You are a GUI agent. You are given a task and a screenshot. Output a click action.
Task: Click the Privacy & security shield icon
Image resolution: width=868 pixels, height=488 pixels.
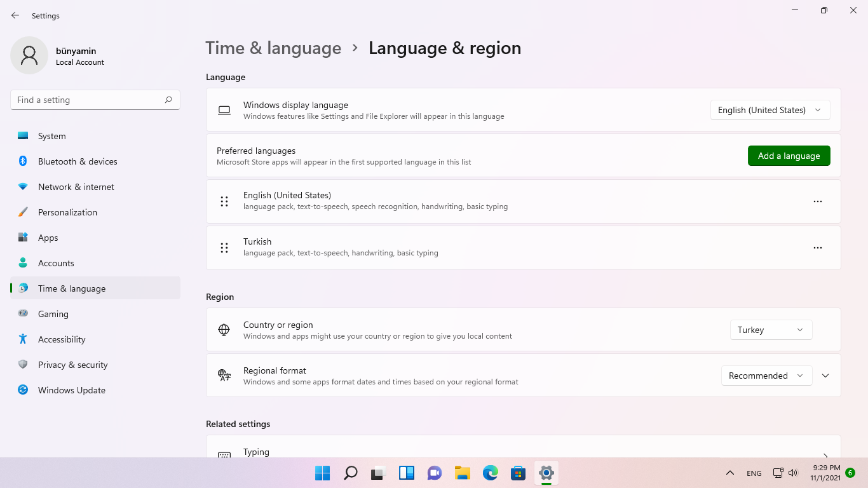point(23,365)
